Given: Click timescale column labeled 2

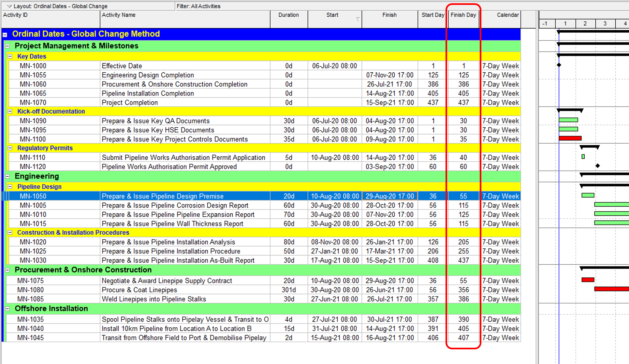Looking at the screenshot, I should click(585, 23).
